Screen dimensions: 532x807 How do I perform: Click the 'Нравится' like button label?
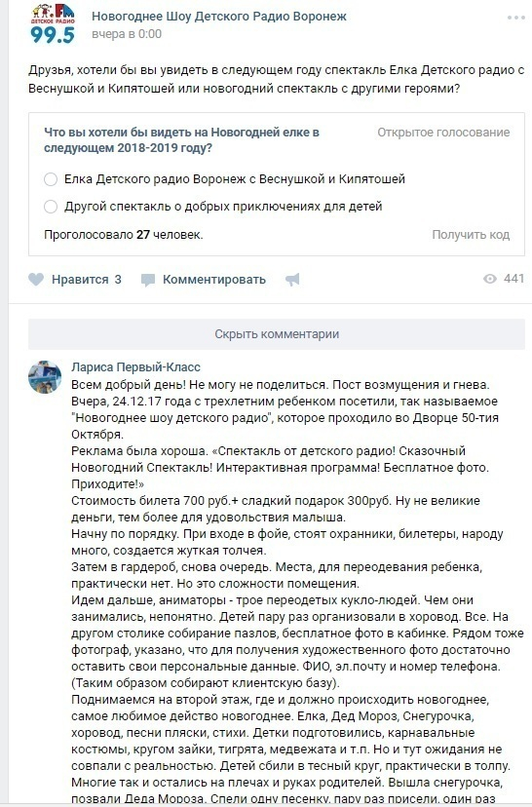pos(80,280)
